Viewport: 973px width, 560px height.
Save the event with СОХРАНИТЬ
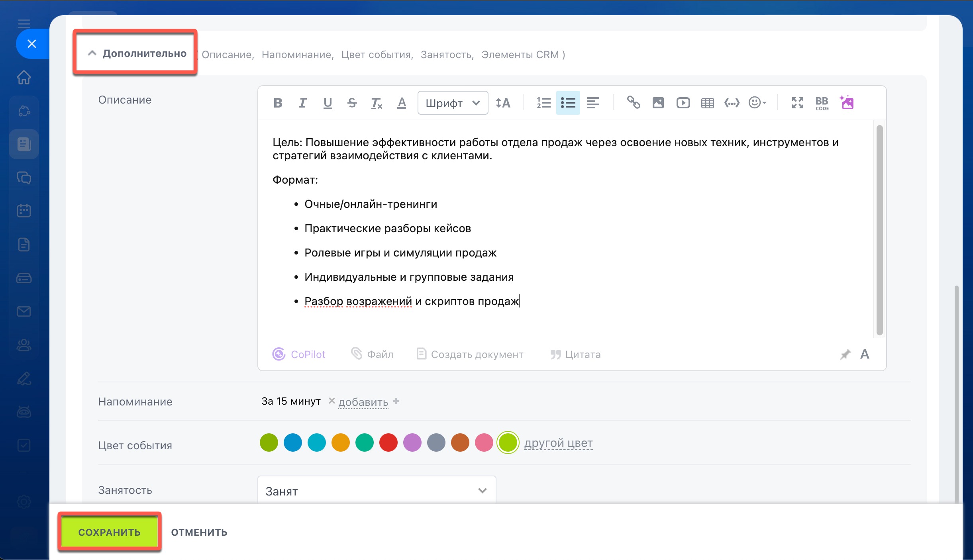coord(109,532)
